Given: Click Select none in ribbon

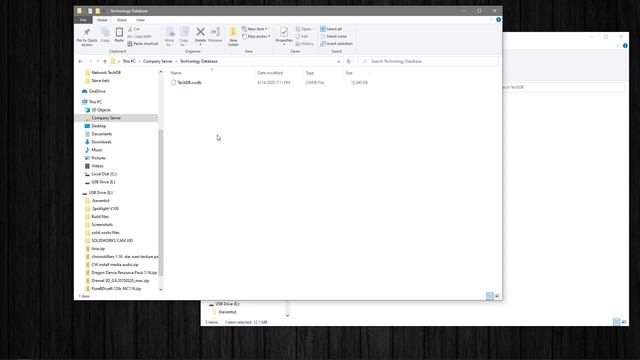Looking at the screenshot, I should tap(333, 36).
